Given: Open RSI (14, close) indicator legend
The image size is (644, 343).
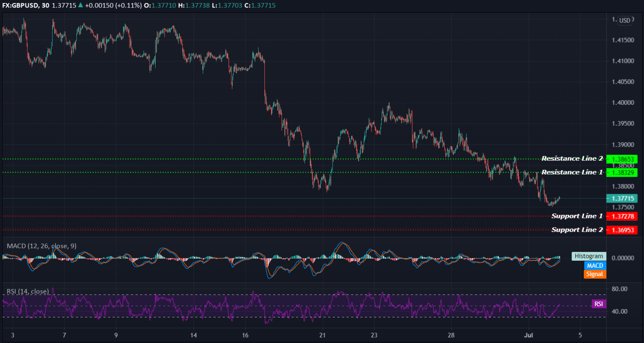Looking at the screenshot, I should pyautogui.click(x=28, y=292).
